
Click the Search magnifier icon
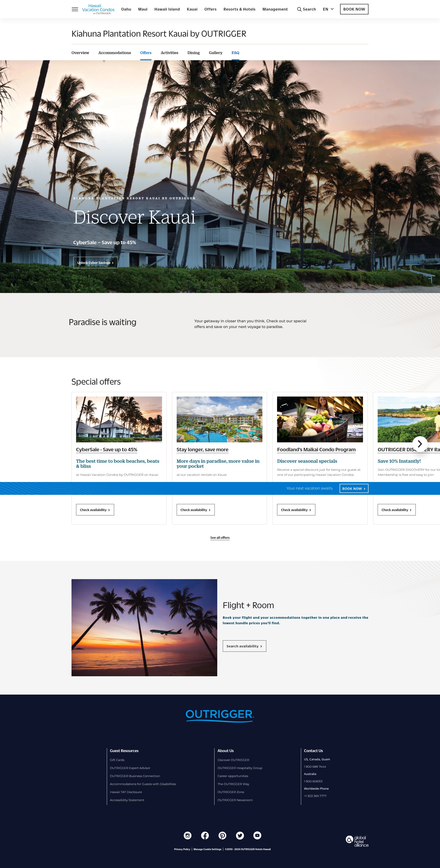point(299,9)
